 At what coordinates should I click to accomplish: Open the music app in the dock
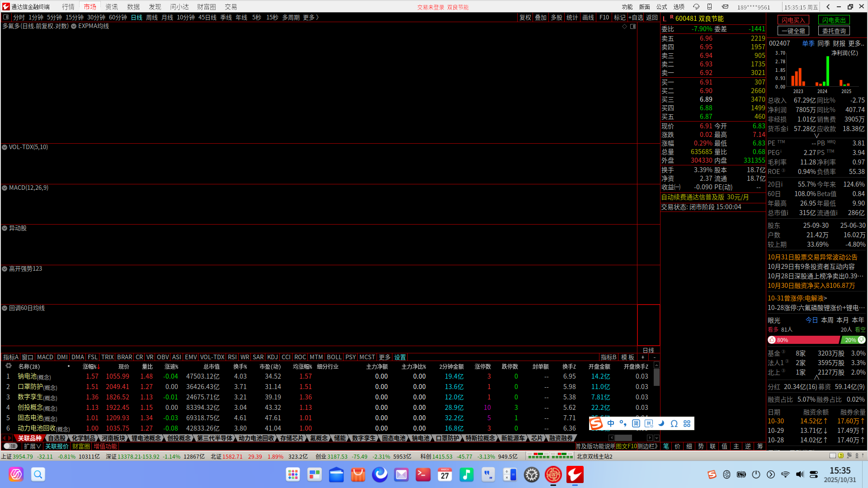(467, 474)
